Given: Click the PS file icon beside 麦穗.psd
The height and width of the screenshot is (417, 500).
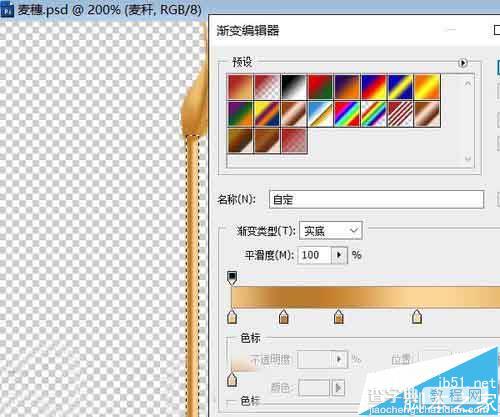Looking at the screenshot, I should coord(7,10).
